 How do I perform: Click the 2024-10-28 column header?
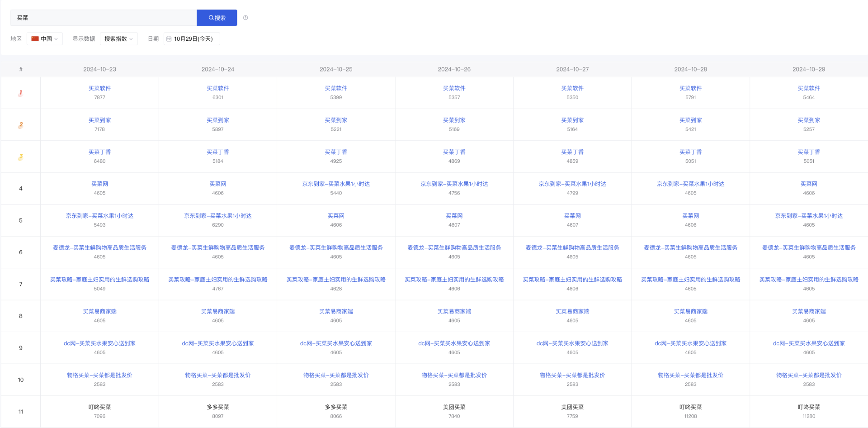[691, 69]
